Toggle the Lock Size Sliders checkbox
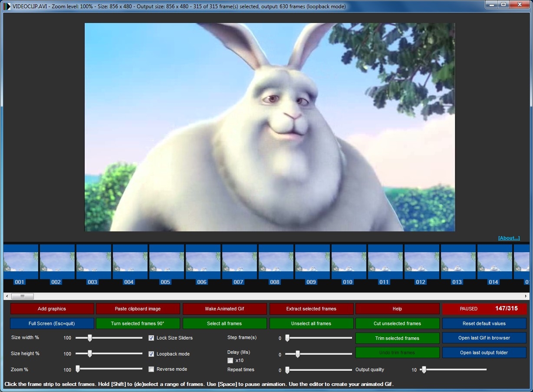Viewport: 533px width, 392px height. coord(151,338)
